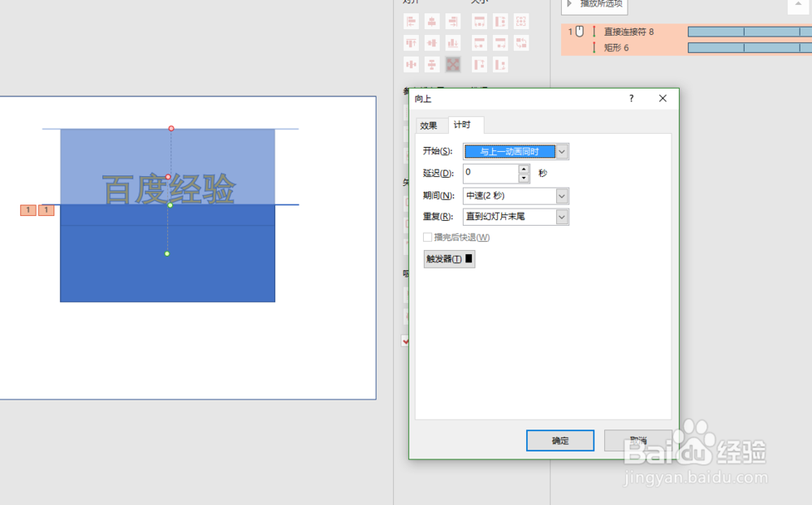This screenshot has width=812, height=505.
Task: Click the align horizontal center icon
Action: coord(432,21)
